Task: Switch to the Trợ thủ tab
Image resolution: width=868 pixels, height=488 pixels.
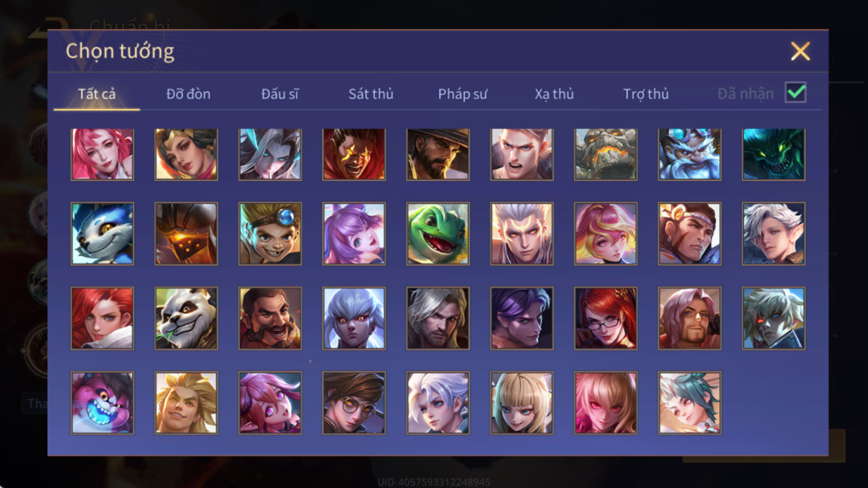Action: coord(646,94)
